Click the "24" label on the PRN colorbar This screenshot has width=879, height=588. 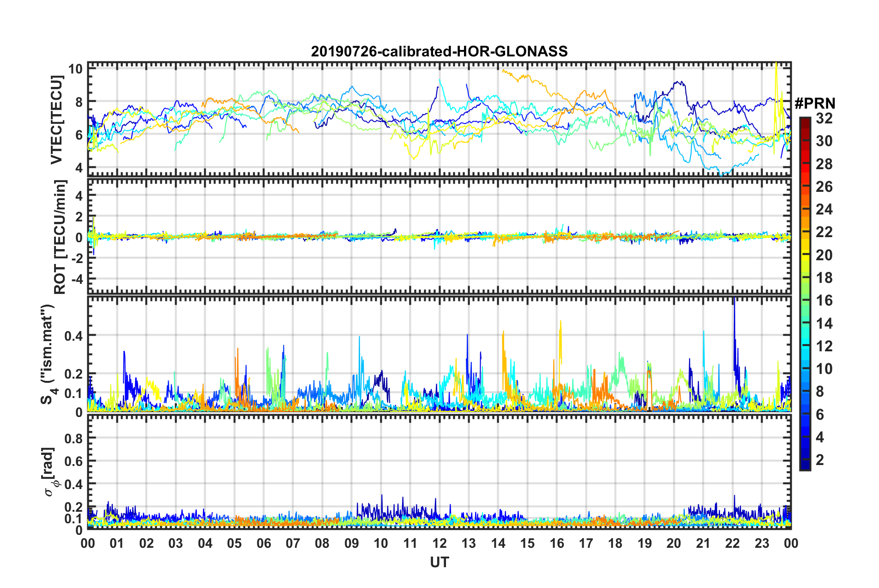(x=824, y=209)
